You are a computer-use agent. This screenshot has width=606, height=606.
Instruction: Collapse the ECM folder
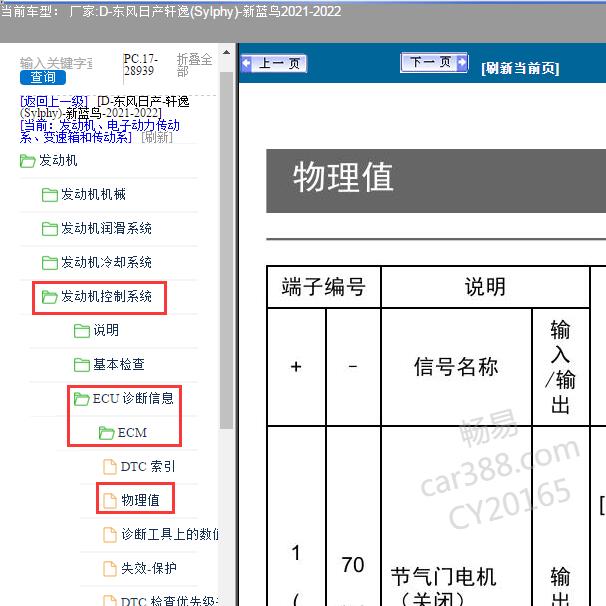click(132, 432)
